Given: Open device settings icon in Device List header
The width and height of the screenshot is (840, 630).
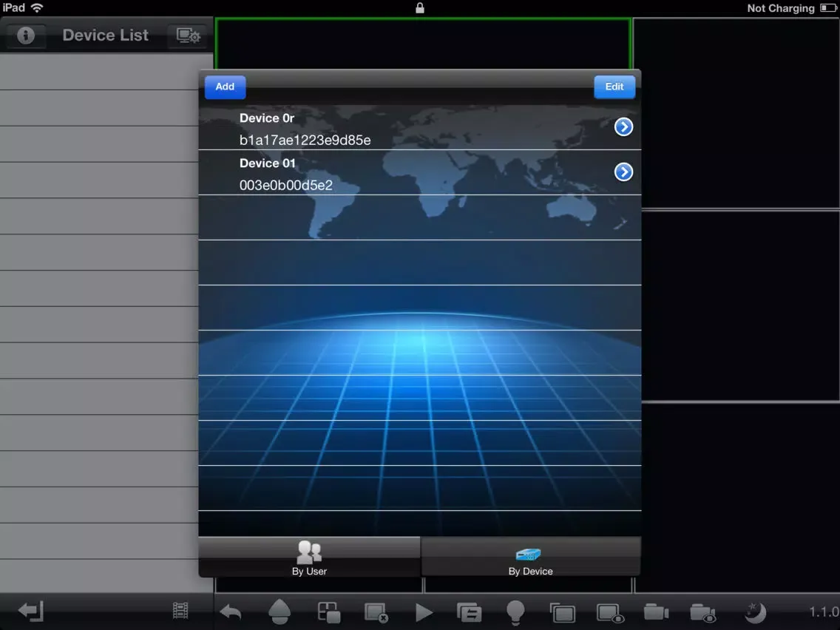Looking at the screenshot, I should [188, 35].
